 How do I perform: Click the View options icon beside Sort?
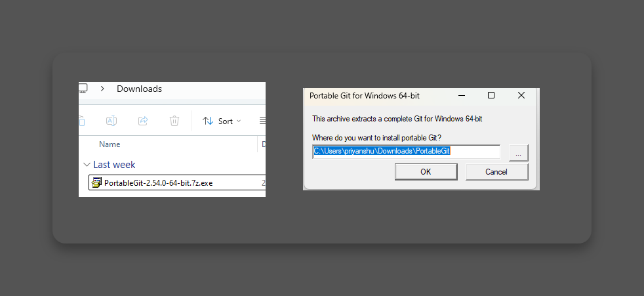(x=262, y=121)
